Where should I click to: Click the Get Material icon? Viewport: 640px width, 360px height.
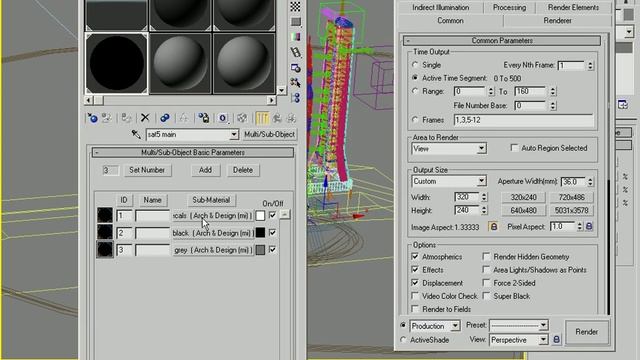93,118
